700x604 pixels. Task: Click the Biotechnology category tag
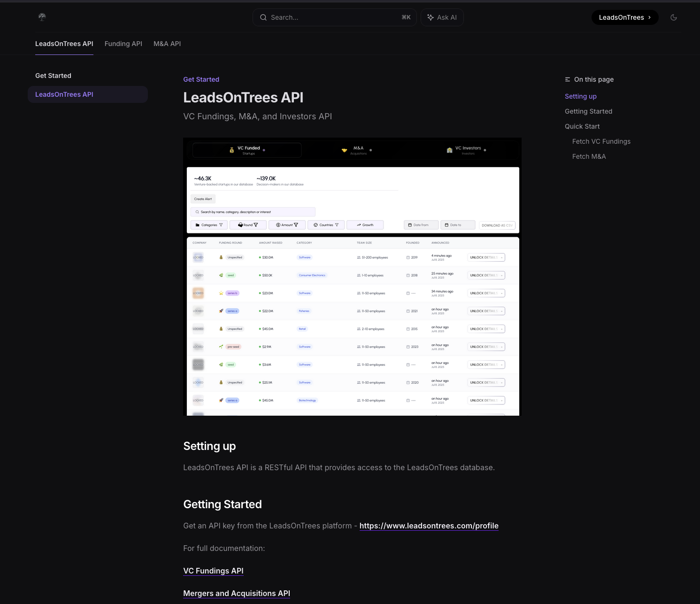pyautogui.click(x=307, y=400)
